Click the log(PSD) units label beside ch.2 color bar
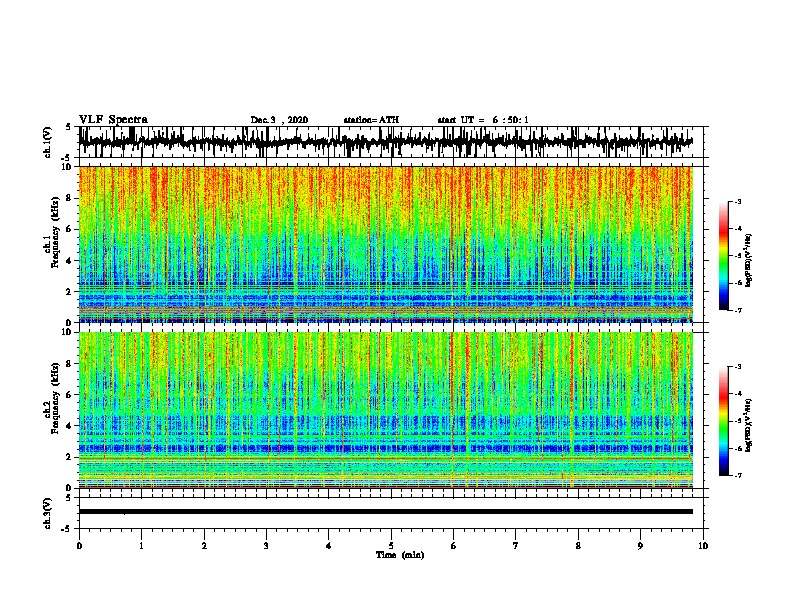This screenshot has width=792, height=612. click(749, 426)
